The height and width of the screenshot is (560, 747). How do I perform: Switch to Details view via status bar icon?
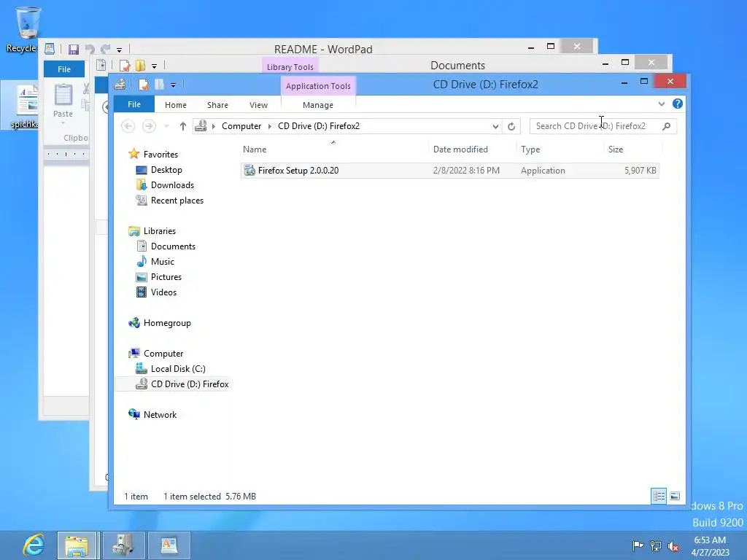[659, 496]
